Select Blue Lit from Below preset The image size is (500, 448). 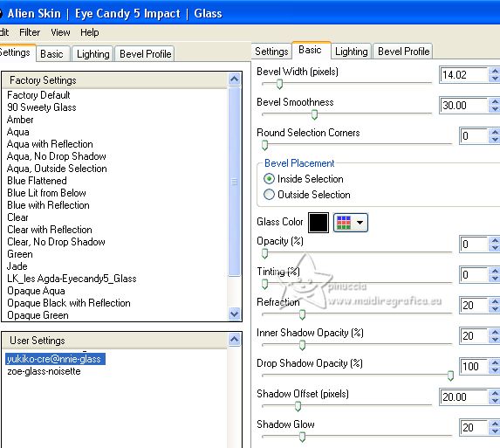tap(46, 193)
